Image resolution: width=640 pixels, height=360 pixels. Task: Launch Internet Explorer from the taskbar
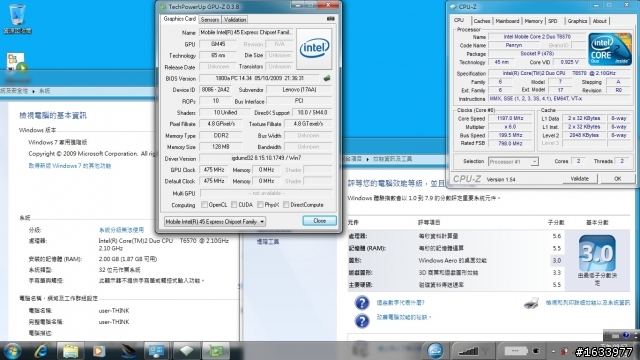41,351
